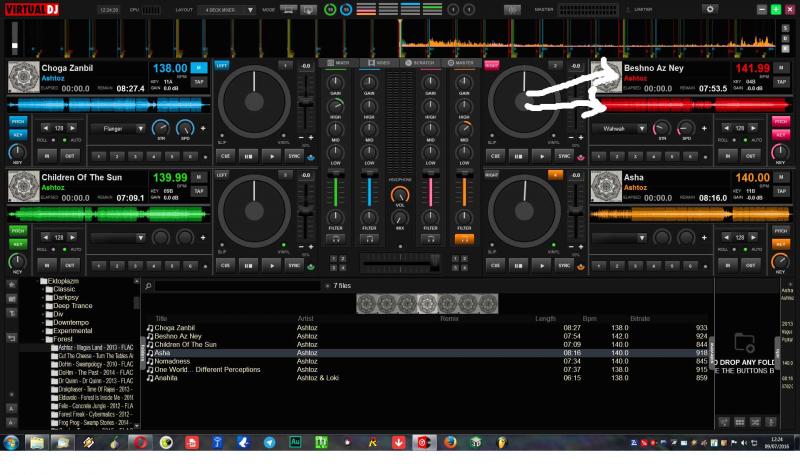800x475 pixels.
Task: Click SYNC on Beshno Az Ney deck
Action: 564,156
